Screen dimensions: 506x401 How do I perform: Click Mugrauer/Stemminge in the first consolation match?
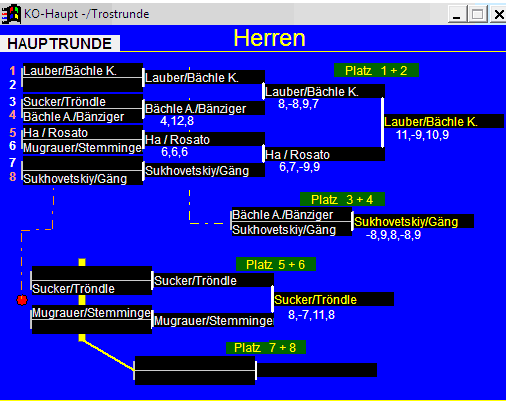click(92, 313)
